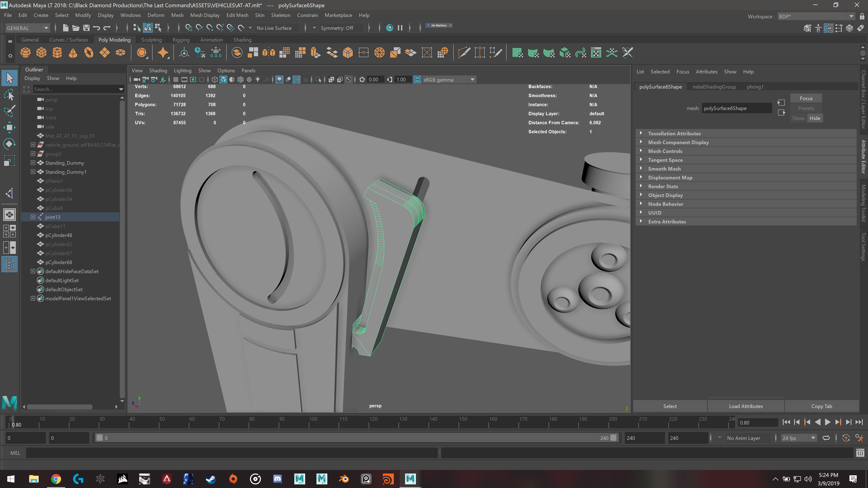The height and width of the screenshot is (488, 868).
Task: Toggle viewport grid display
Action: tap(176, 80)
